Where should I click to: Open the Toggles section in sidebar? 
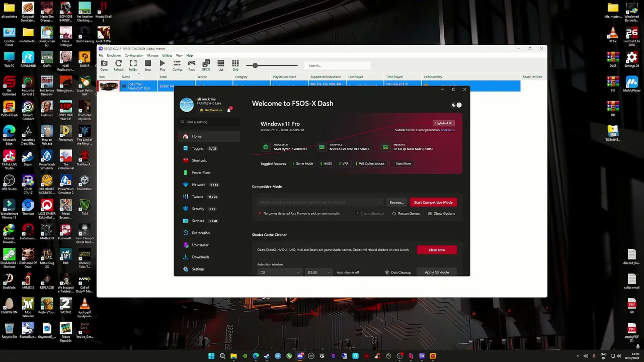pos(209,148)
